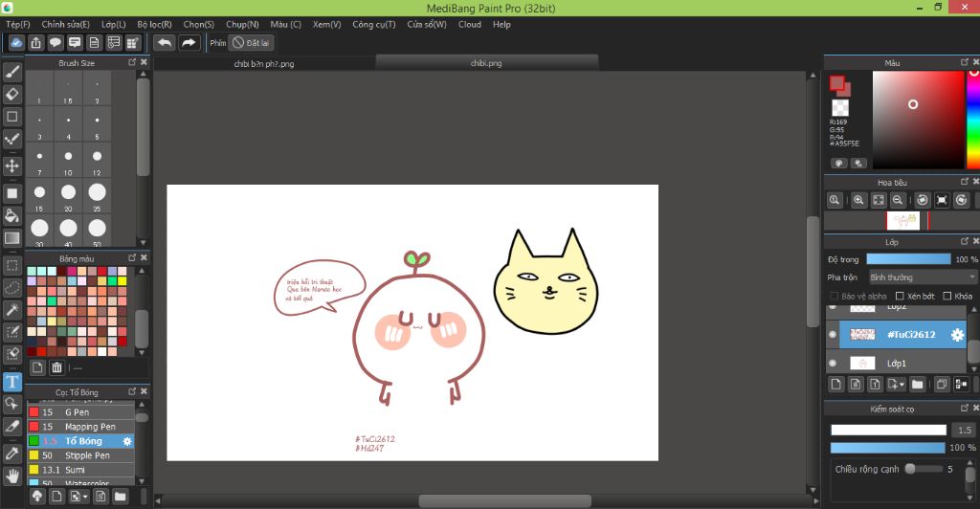This screenshot has height=509, width=980.
Task: Toggle the Bảo vệ alpha checkbox
Action: tap(834, 296)
